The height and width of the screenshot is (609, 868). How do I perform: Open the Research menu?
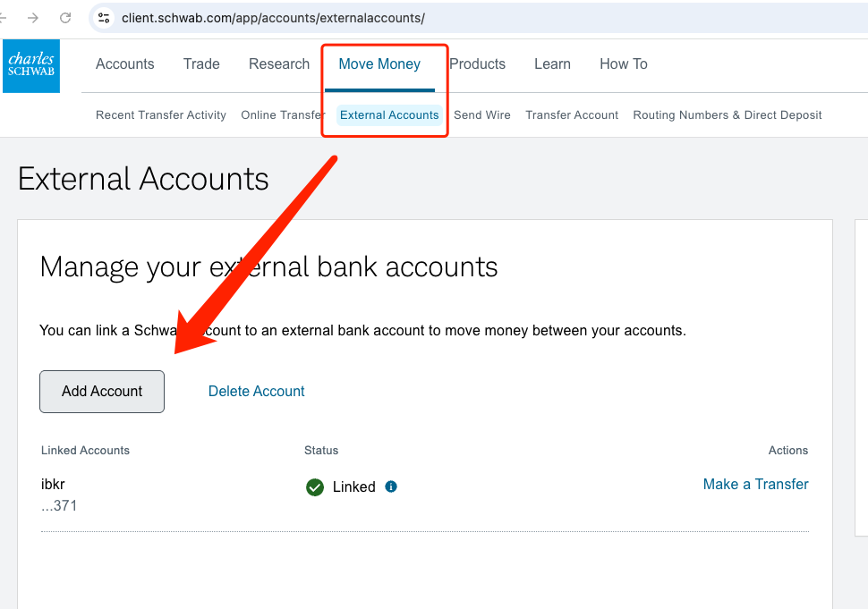point(279,64)
